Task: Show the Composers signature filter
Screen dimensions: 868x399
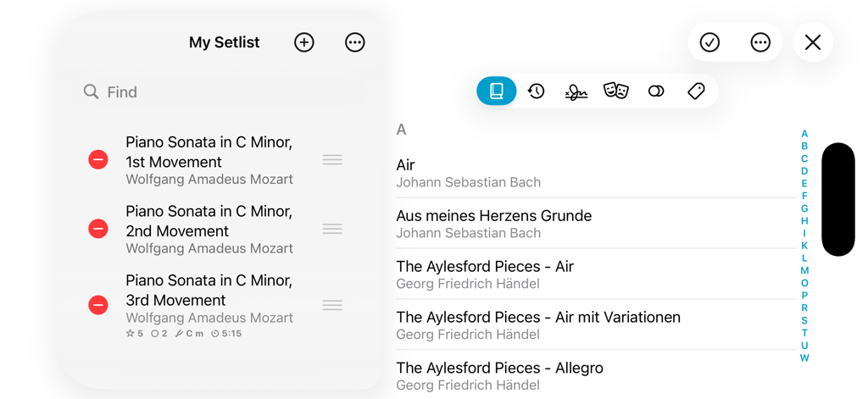Action: click(576, 91)
